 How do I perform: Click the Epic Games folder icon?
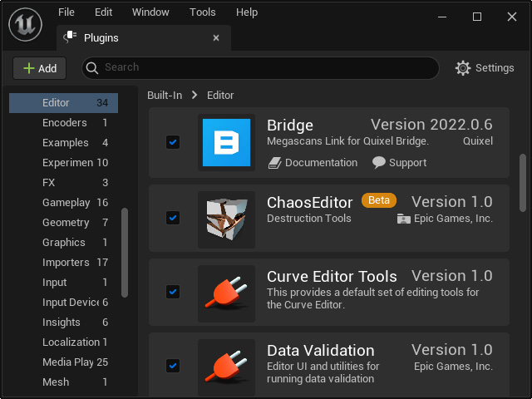403,219
